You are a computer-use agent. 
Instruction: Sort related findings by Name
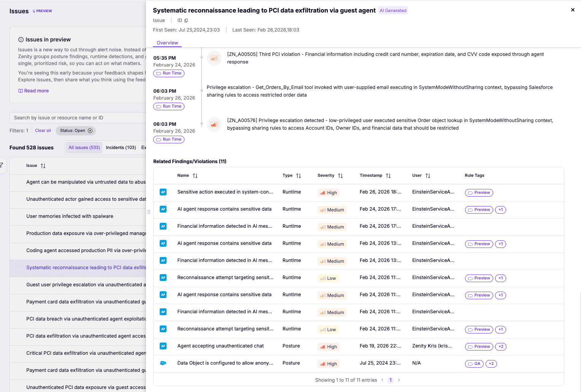pos(195,176)
